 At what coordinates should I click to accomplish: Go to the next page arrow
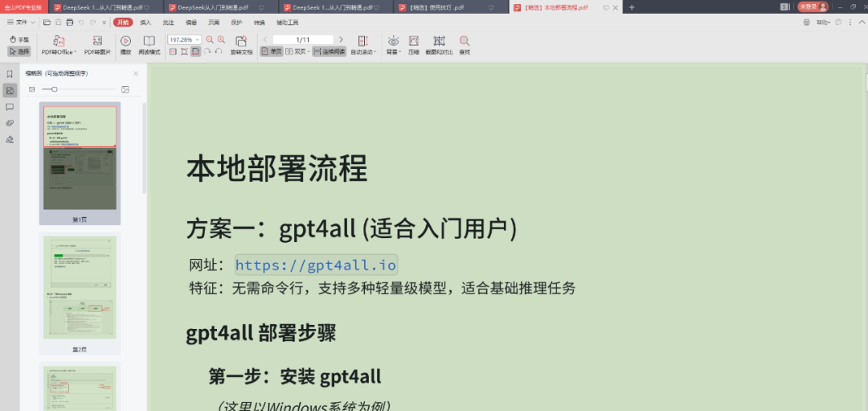(x=341, y=40)
